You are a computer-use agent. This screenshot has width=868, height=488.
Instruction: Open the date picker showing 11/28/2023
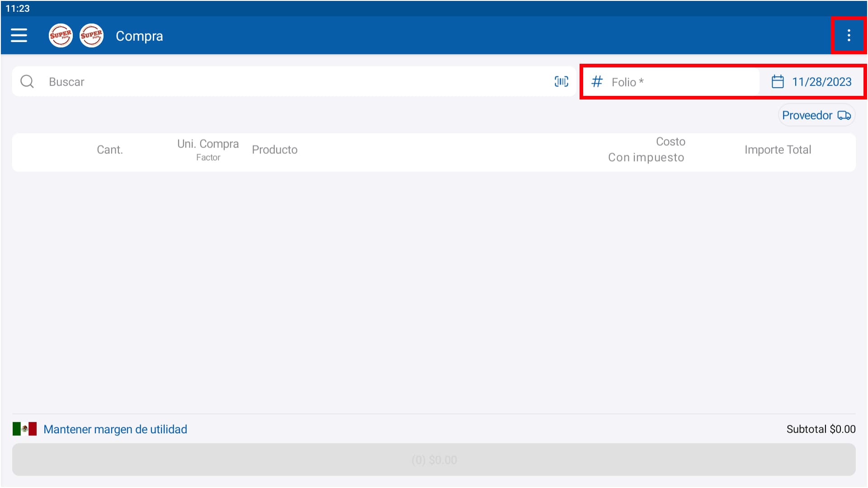(x=821, y=82)
